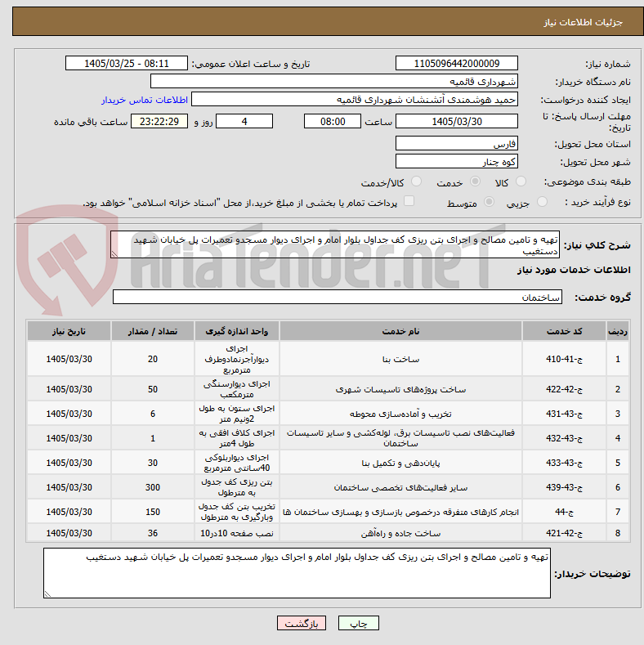Viewport: 644px width, 645px height.
Task: Click unit cell نصب صفحه 10در10
Action: (237, 534)
